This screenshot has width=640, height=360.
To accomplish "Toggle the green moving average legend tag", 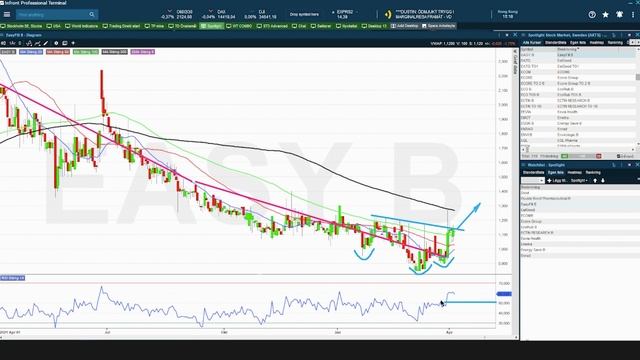I will point(86,52).
